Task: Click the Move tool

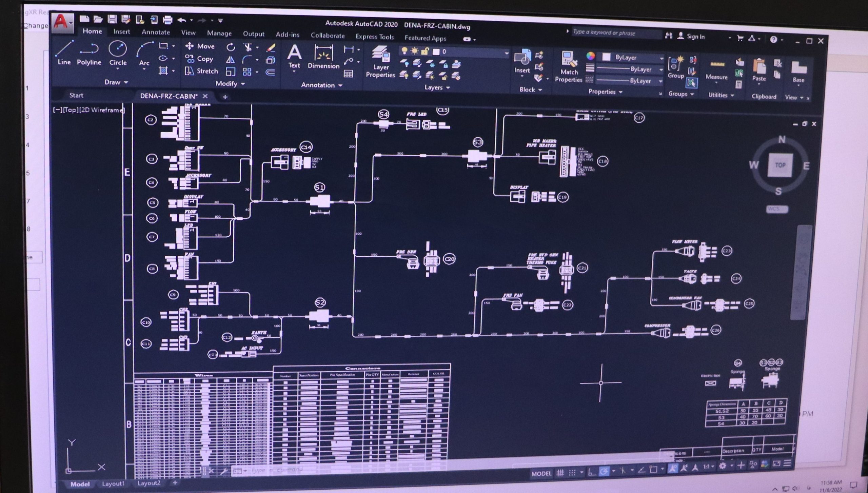Action: point(200,46)
